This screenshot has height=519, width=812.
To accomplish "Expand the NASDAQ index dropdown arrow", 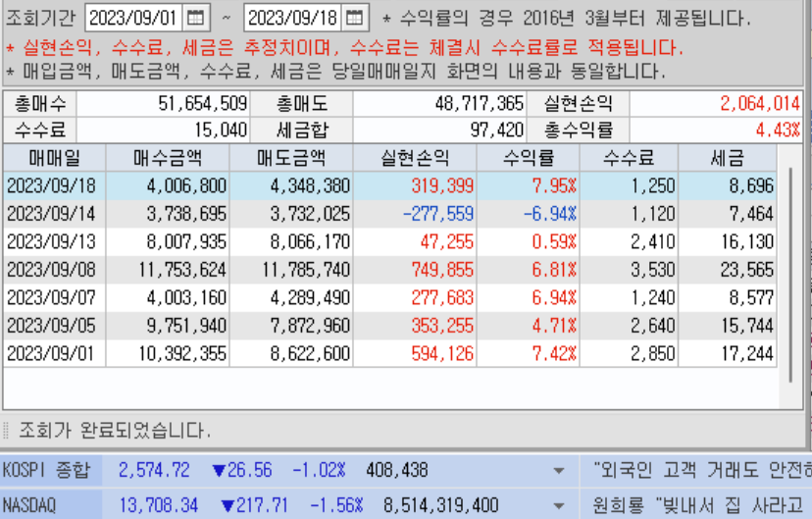I will pyautogui.click(x=559, y=505).
